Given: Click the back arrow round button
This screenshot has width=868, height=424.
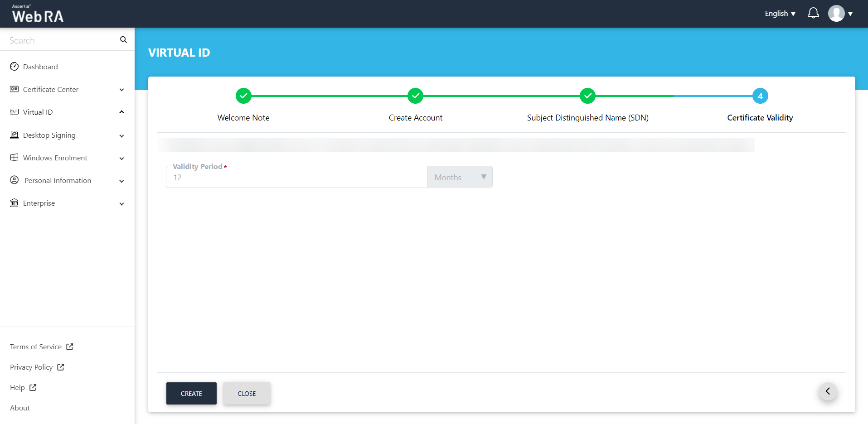Looking at the screenshot, I should (828, 391).
